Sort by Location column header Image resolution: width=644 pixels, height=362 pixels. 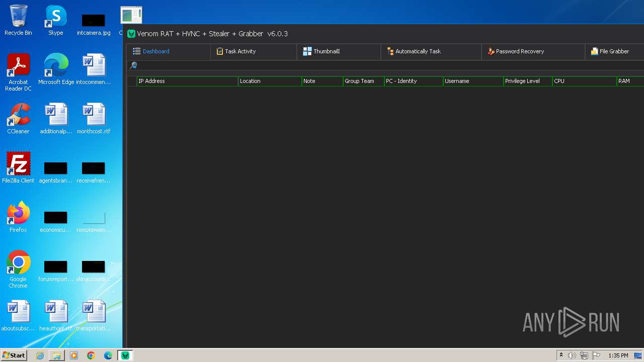pyautogui.click(x=270, y=81)
